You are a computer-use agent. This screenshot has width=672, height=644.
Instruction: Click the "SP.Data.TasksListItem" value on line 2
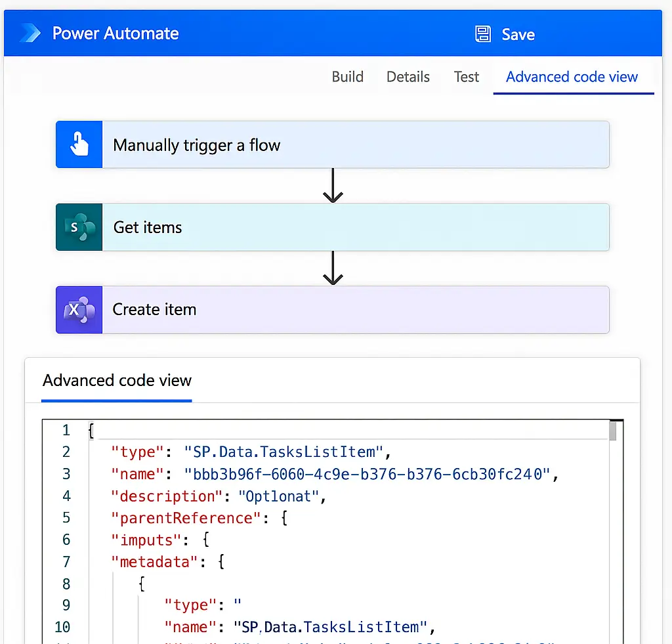tap(283, 452)
